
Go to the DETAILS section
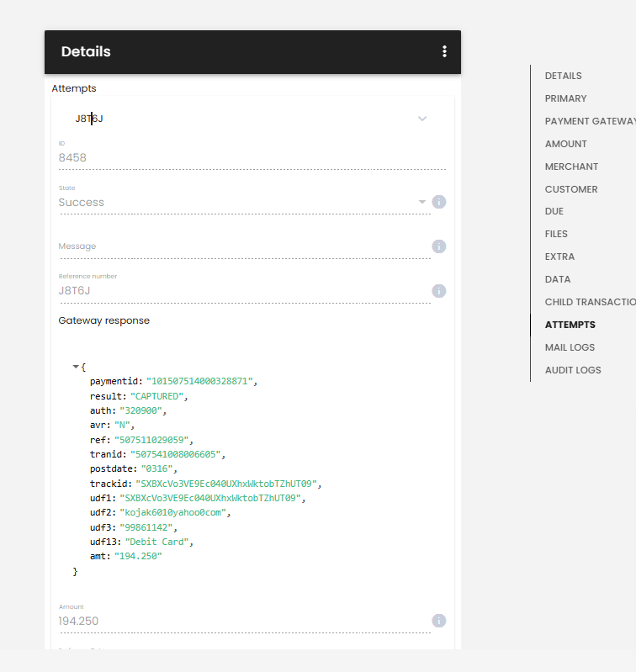563,76
